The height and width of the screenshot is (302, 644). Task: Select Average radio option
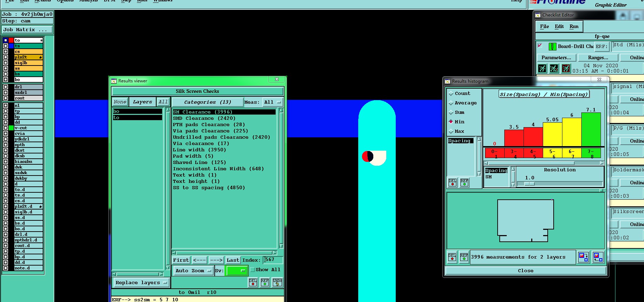pos(451,103)
